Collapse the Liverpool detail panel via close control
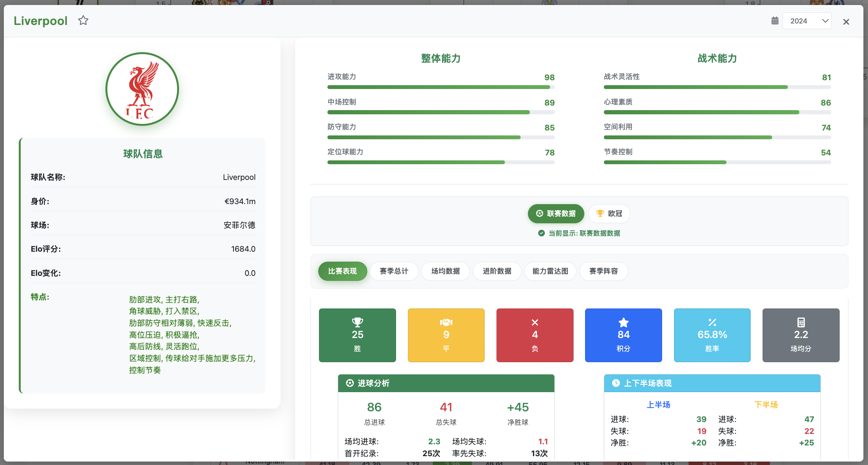 tap(846, 21)
